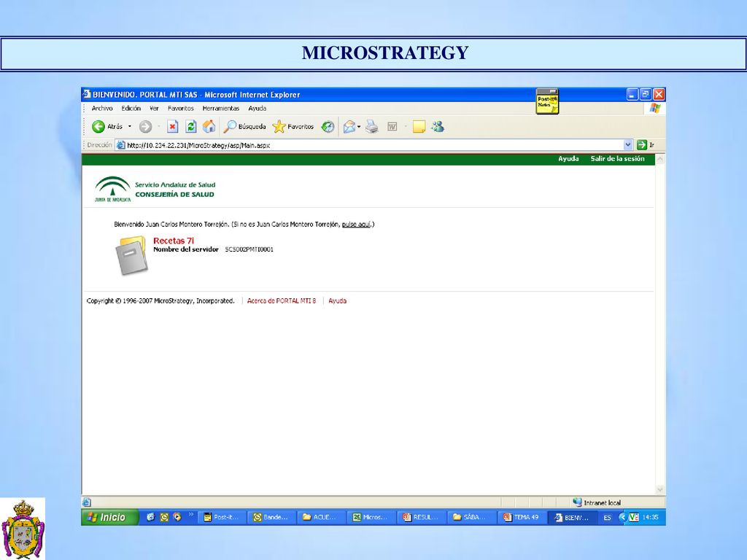Viewport: 747px width, 560px height.
Task: Expand the Mail dropdown arrow
Action: tap(359, 127)
